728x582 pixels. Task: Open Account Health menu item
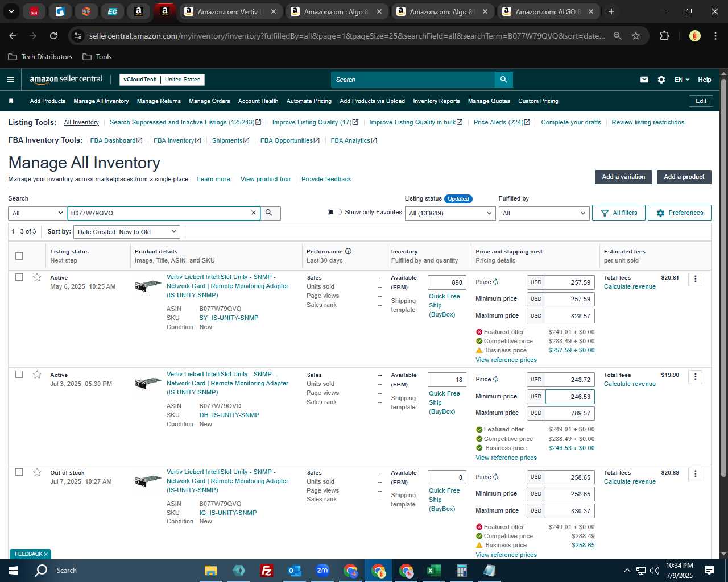pyautogui.click(x=258, y=101)
